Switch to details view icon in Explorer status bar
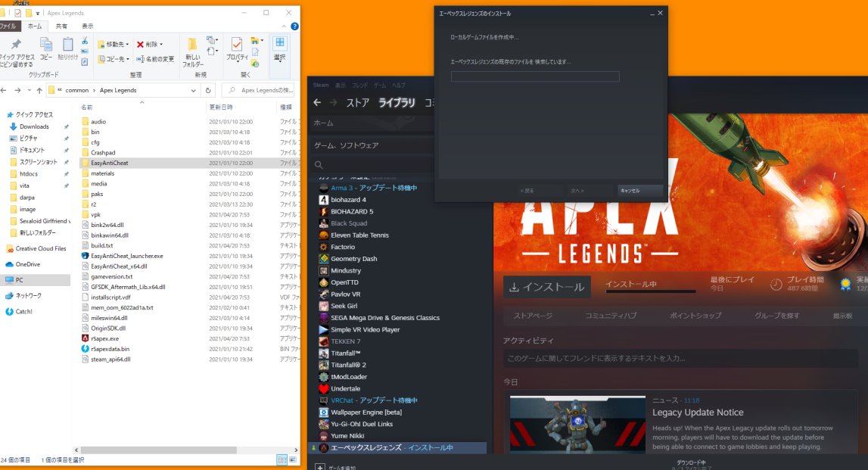Image resolution: width=868 pixels, height=470 pixels. 282,459
